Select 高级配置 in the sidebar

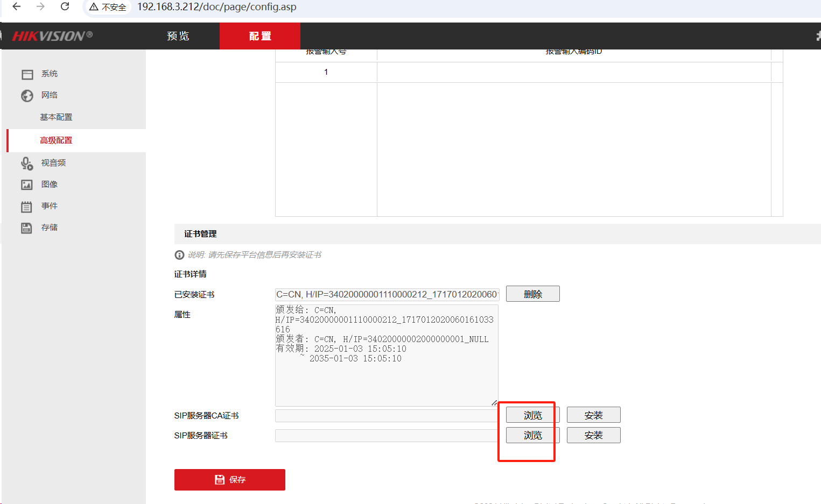tap(55, 140)
